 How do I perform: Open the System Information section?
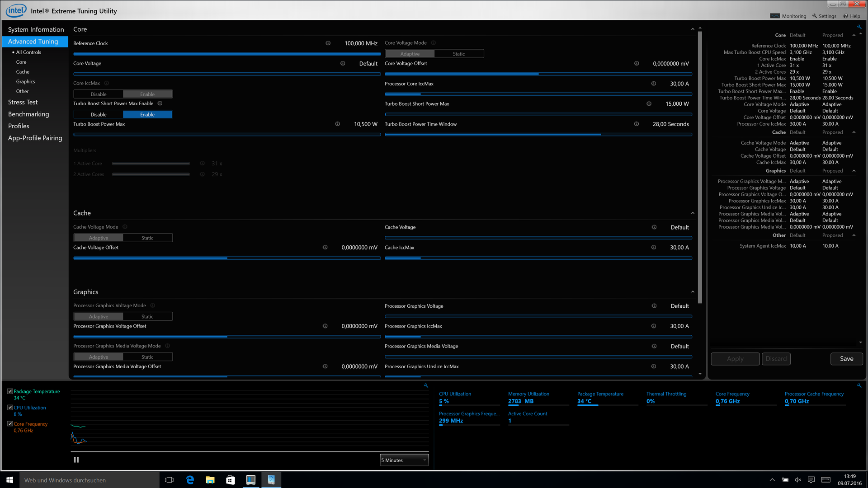coord(36,29)
